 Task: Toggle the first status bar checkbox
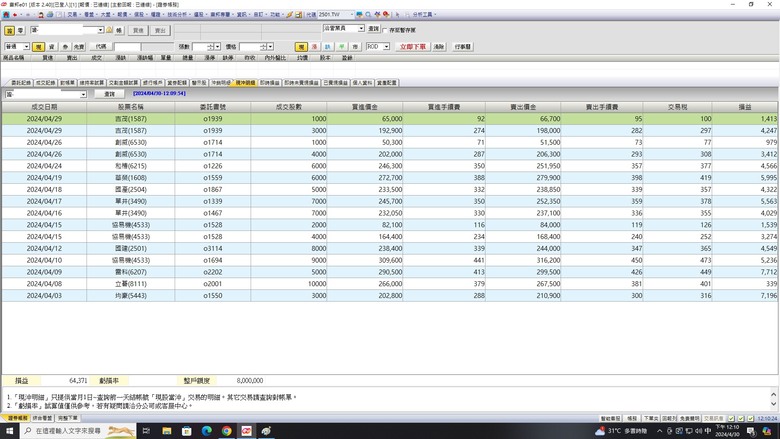(x=731, y=419)
